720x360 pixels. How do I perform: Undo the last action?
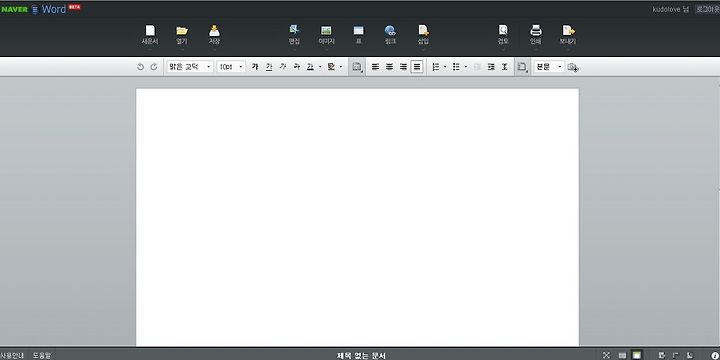pos(140,67)
